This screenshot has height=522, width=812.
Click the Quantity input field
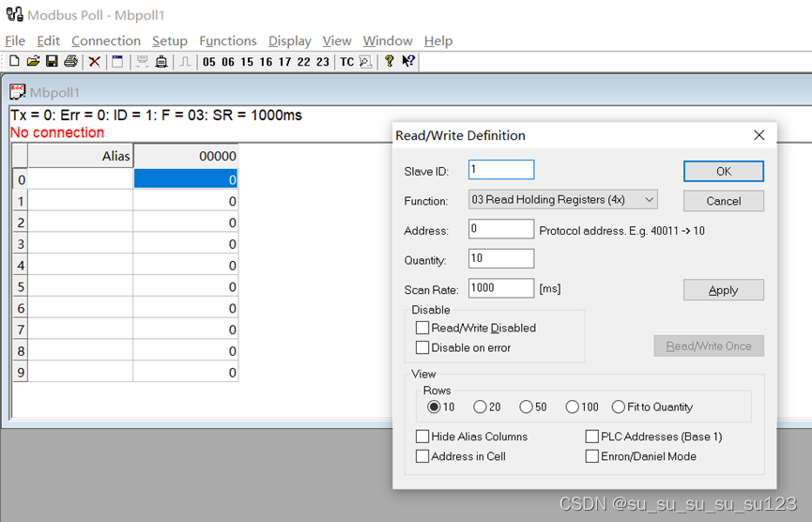(x=501, y=258)
